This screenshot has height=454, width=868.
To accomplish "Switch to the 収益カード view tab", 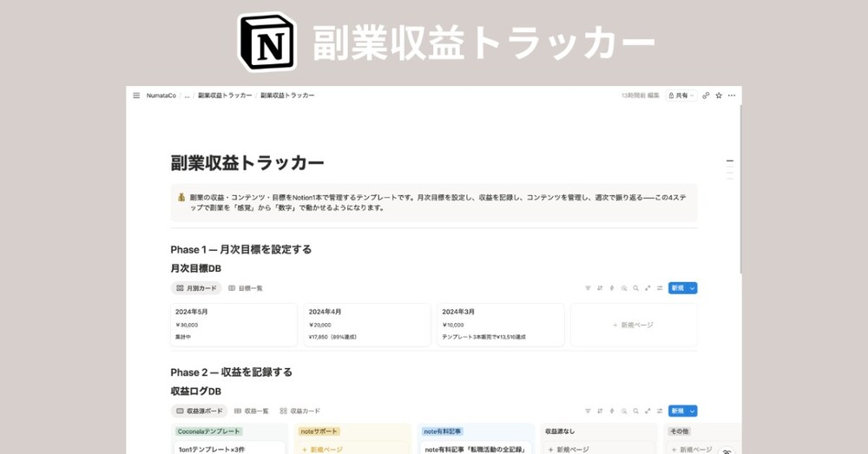I will 299,411.
